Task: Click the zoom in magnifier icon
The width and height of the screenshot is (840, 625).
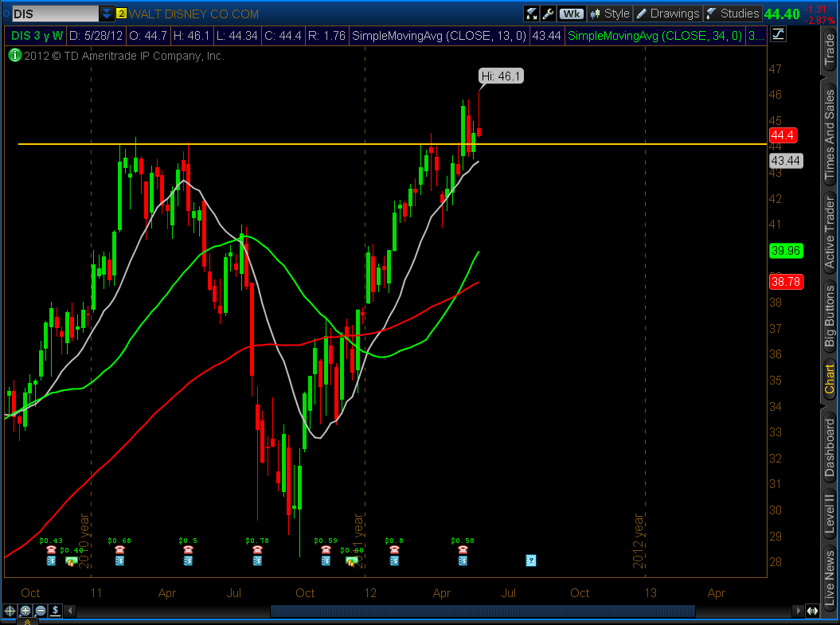Action: (x=25, y=611)
